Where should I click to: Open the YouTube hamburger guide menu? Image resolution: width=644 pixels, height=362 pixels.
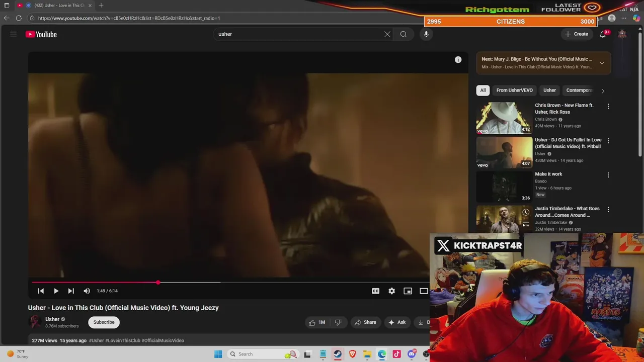point(14,34)
